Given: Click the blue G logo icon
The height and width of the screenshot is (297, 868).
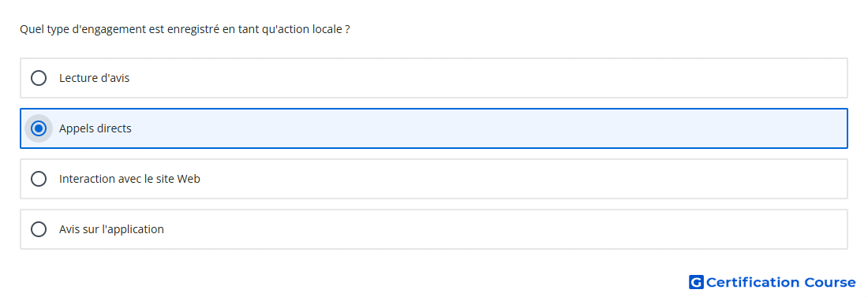Looking at the screenshot, I should tap(696, 282).
